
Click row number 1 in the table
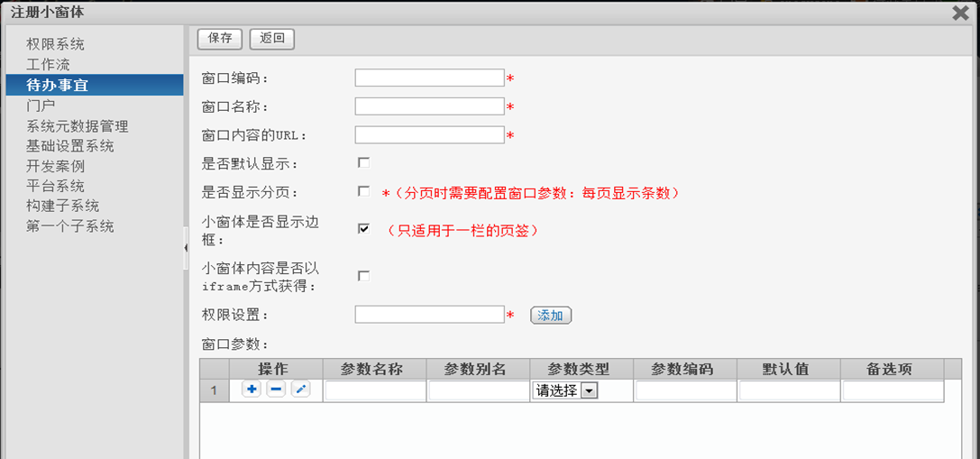[x=215, y=390]
